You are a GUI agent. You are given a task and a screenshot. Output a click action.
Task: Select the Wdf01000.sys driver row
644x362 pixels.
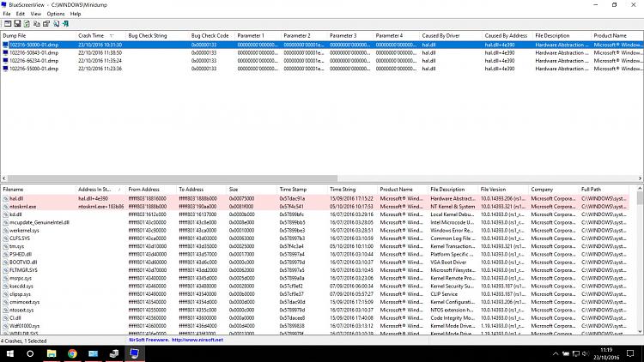[314, 326]
